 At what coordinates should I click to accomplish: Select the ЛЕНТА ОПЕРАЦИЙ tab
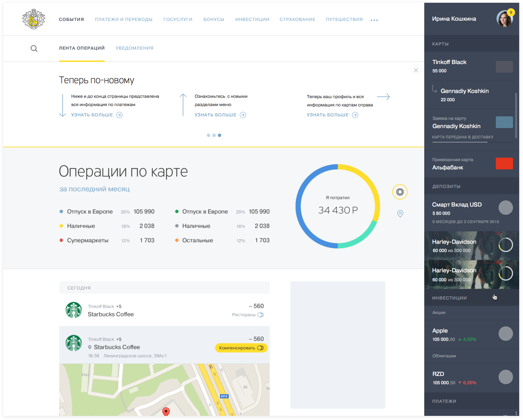(x=82, y=48)
